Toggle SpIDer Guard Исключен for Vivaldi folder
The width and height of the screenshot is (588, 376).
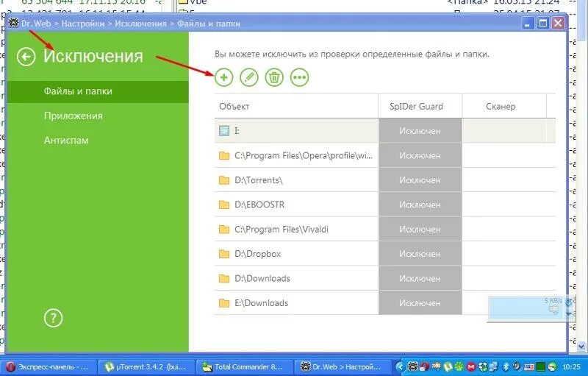(420, 230)
